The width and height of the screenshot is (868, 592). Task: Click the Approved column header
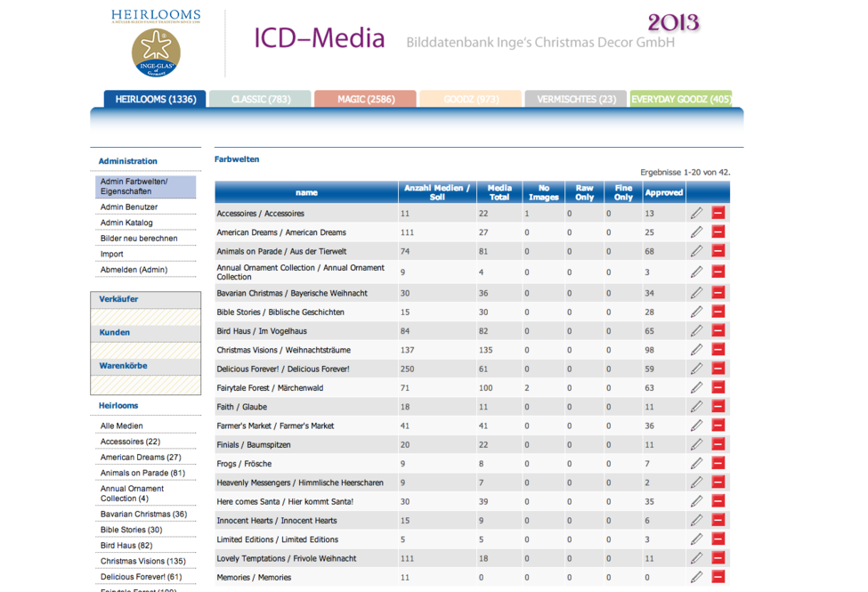pyautogui.click(x=664, y=192)
